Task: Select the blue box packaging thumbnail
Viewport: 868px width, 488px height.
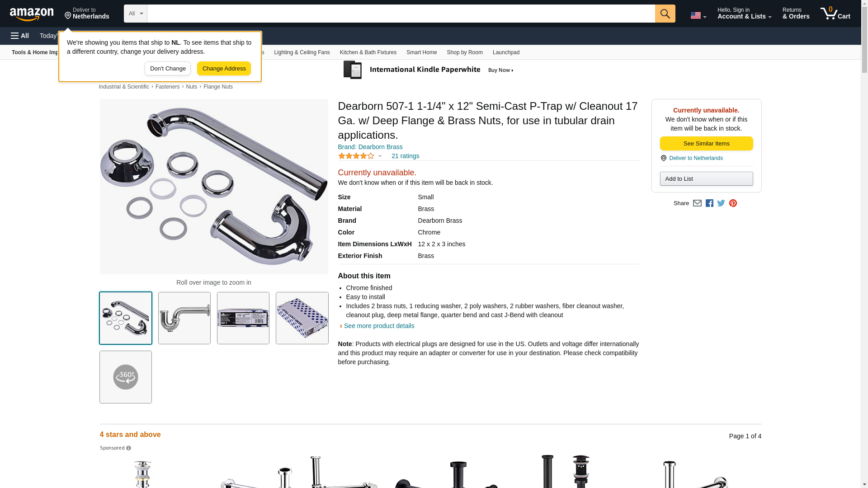Action: pos(302,318)
